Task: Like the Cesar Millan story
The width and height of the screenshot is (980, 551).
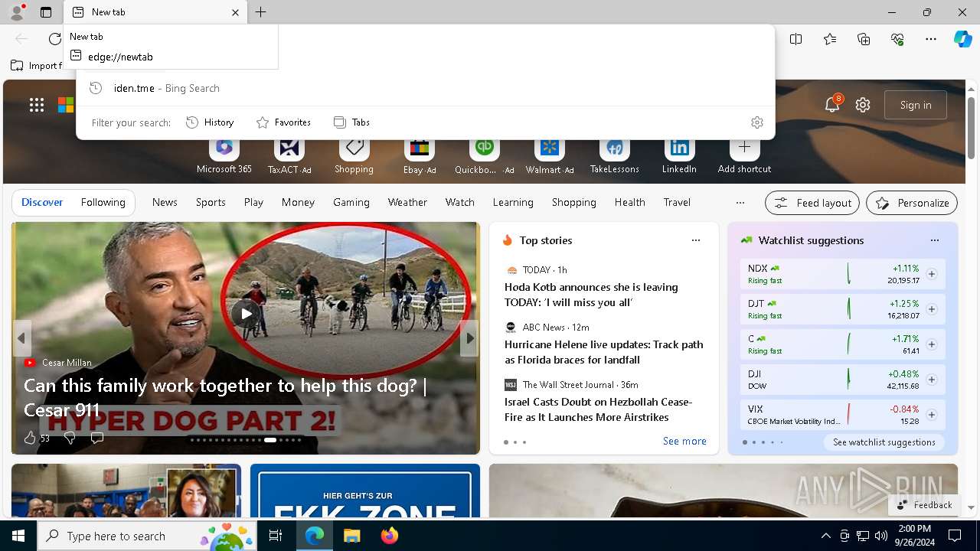Action: (30, 438)
